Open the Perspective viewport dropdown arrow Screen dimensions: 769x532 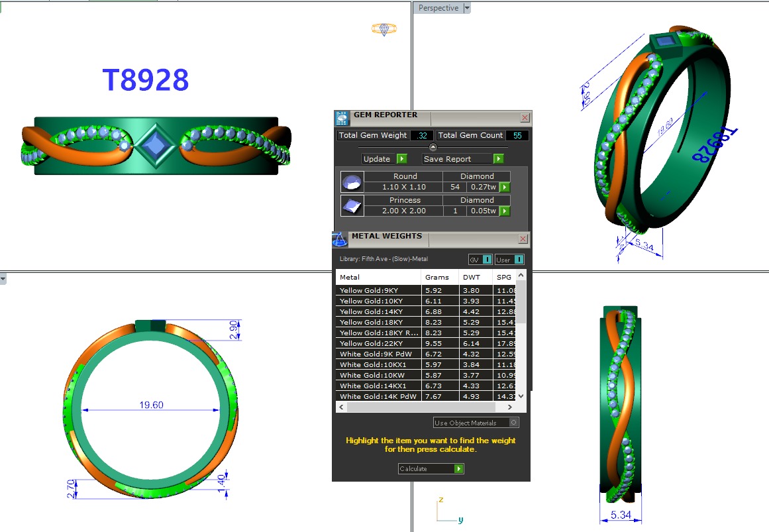(x=467, y=8)
